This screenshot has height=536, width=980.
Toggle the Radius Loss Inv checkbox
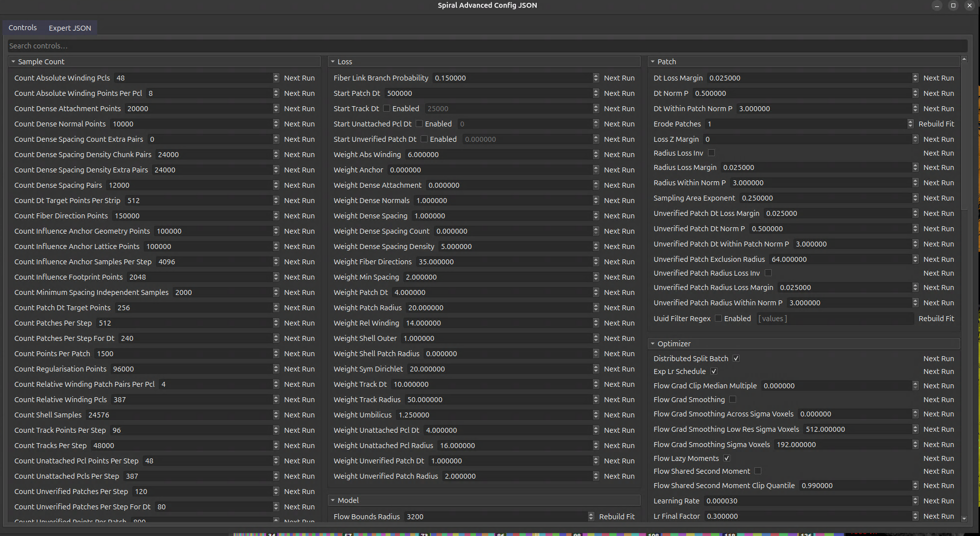[x=711, y=153]
